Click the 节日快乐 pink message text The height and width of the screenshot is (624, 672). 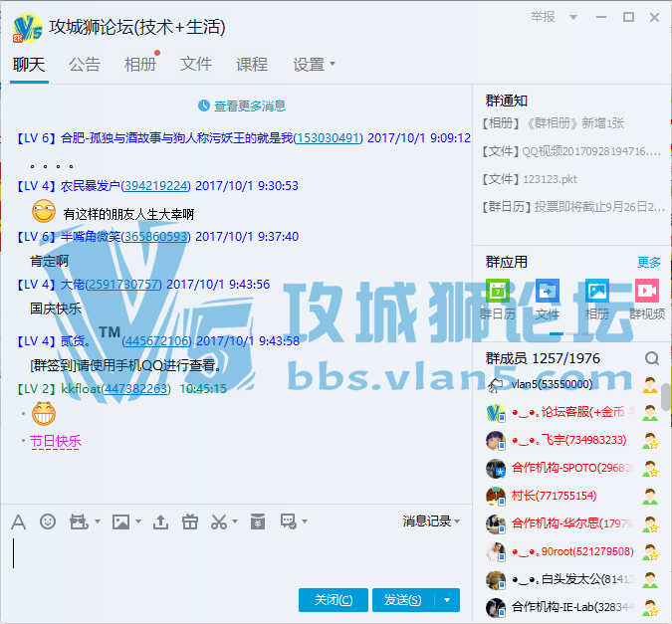(56, 441)
